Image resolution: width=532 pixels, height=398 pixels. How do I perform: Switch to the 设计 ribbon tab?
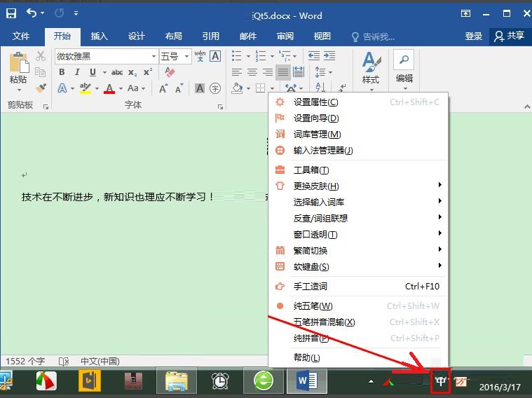pyautogui.click(x=137, y=36)
